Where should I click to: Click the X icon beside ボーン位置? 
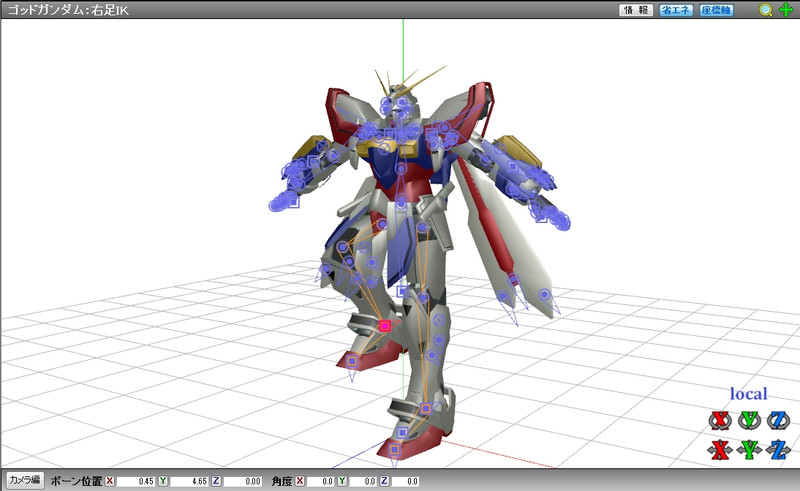click(x=110, y=481)
